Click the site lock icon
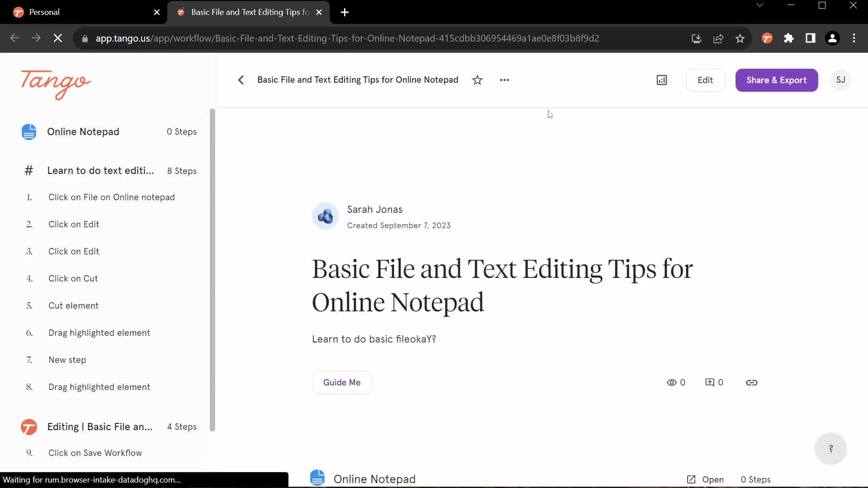868x488 pixels. click(85, 39)
